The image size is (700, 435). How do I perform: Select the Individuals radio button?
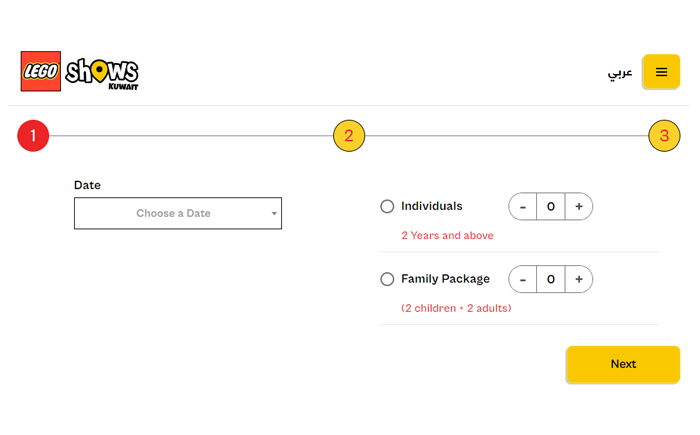click(x=387, y=207)
